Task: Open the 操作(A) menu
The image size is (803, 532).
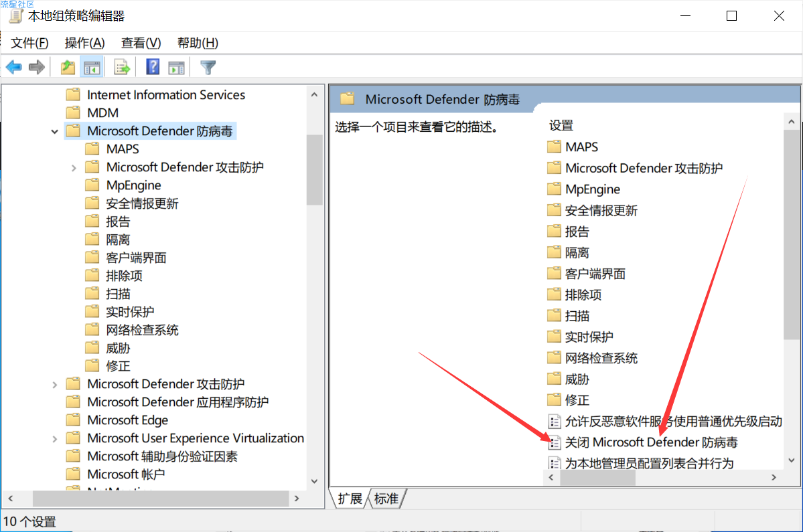Action: 84,43
